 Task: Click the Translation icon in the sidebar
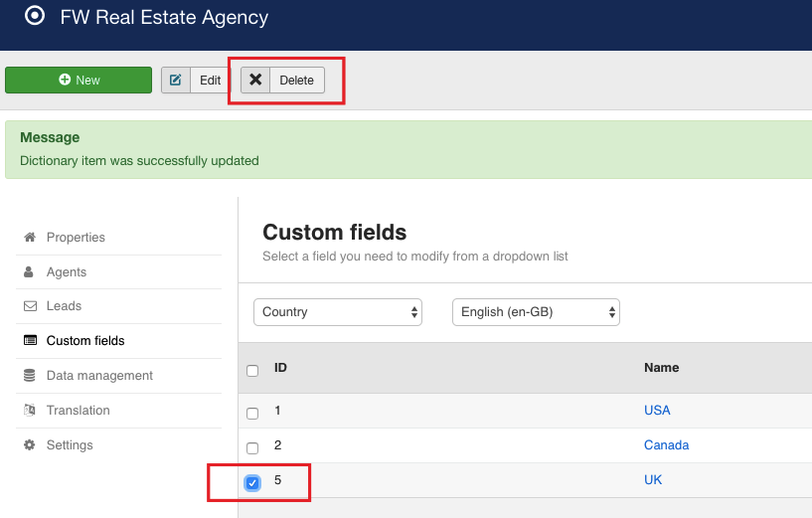[x=30, y=411]
